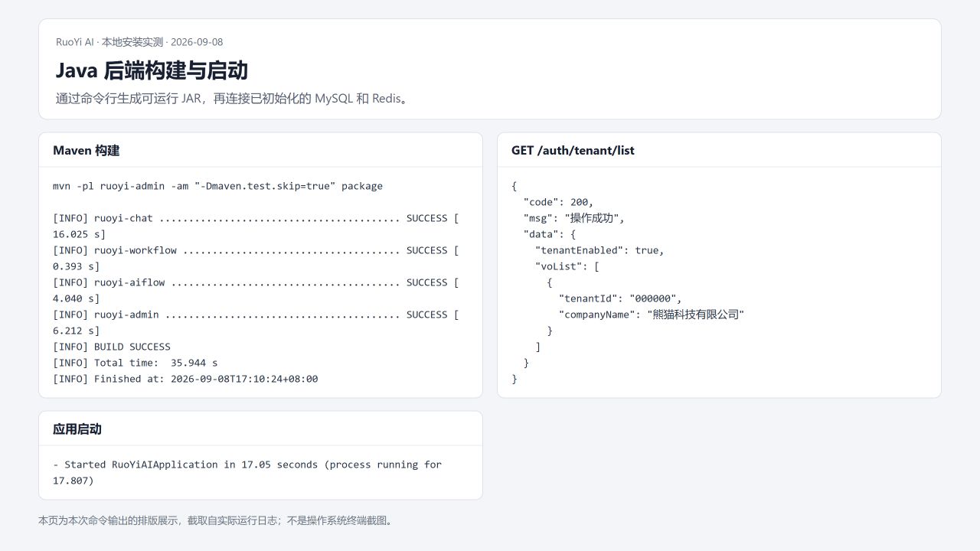The height and width of the screenshot is (551, 980).
Task: Click the JSON line "voList": [
Action: coord(567,266)
